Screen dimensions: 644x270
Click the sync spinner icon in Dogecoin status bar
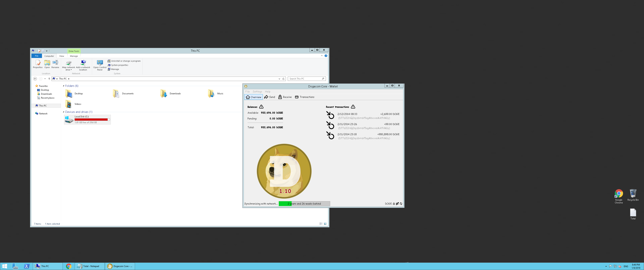[401, 204]
